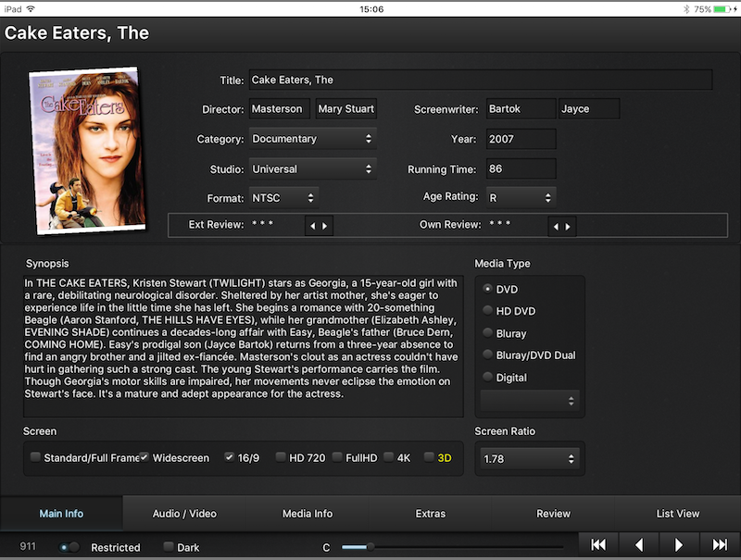Decrease the Ext Review star rating

point(312,226)
